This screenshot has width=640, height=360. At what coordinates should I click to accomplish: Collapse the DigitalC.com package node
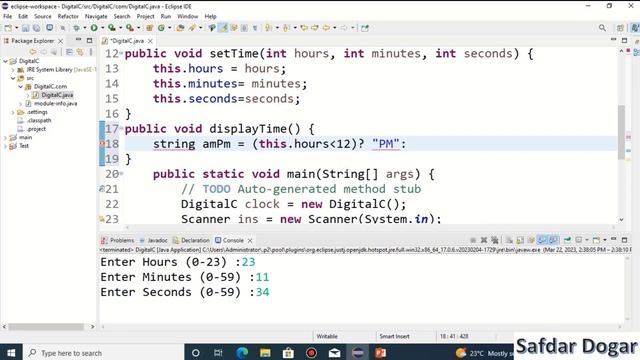click(x=20, y=87)
